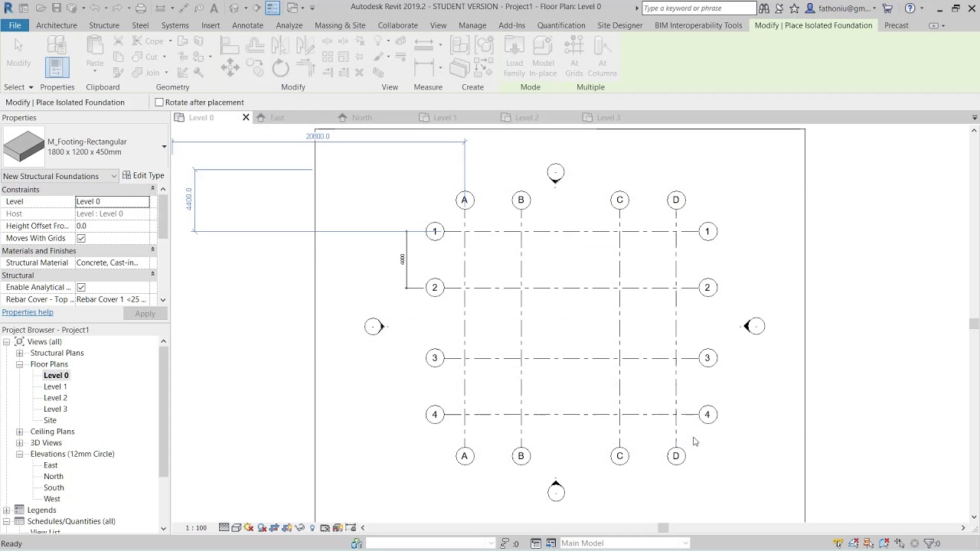The image size is (980, 551).
Task: Click the Print icon in quick access toolbar
Action: point(141,8)
